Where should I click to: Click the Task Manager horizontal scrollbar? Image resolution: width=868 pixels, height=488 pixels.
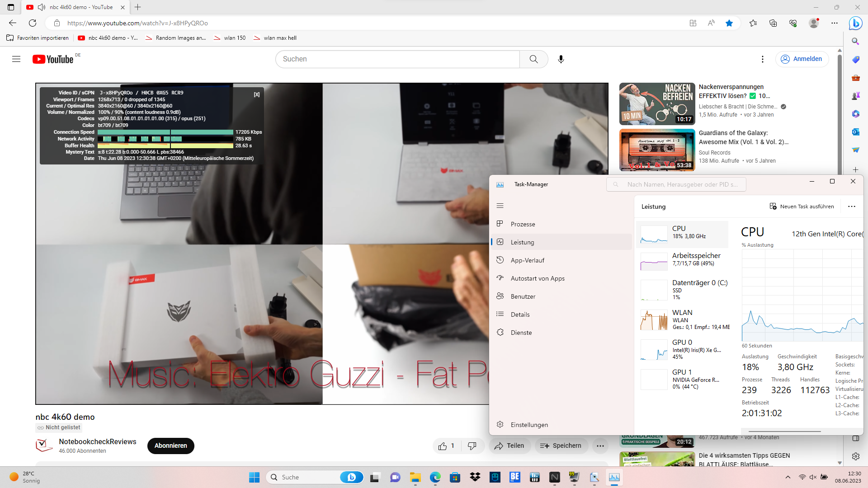pyautogui.click(x=784, y=432)
